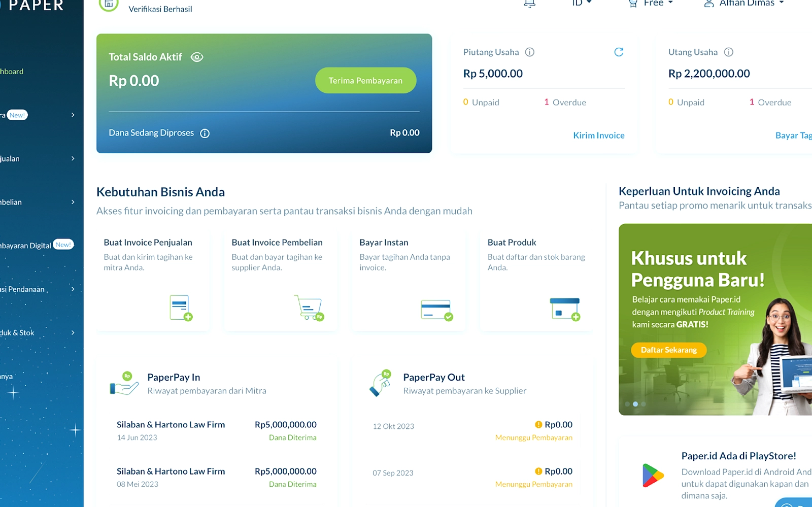Click the Khusus untuk Pengguna Baru banner
The height and width of the screenshot is (507, 812).
click(x=715, y=320)
